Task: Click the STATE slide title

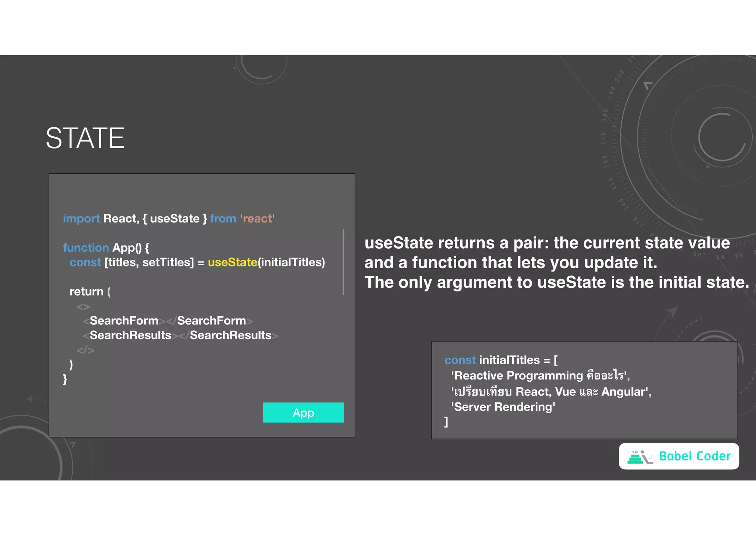Action: (85, 138)
